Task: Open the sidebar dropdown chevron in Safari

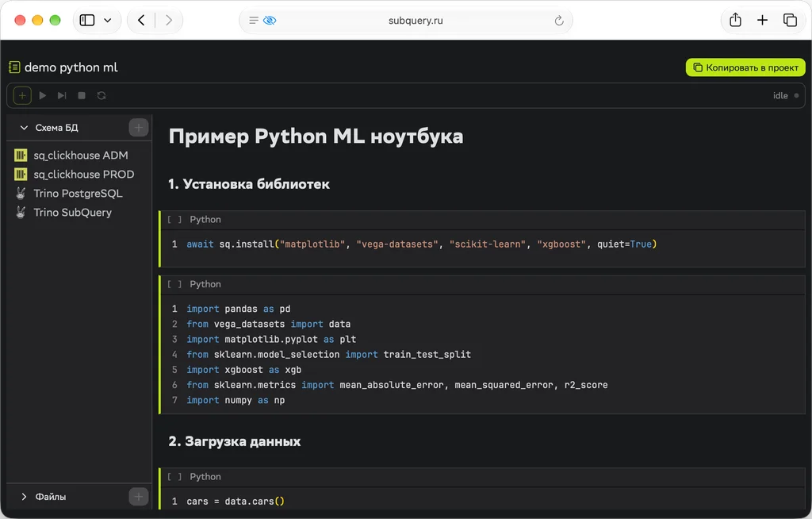Action: pos(107,20)
